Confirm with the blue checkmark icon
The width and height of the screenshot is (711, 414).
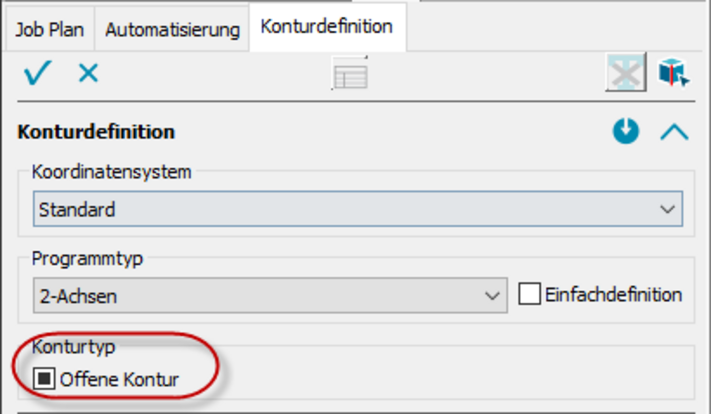[37, 73]
